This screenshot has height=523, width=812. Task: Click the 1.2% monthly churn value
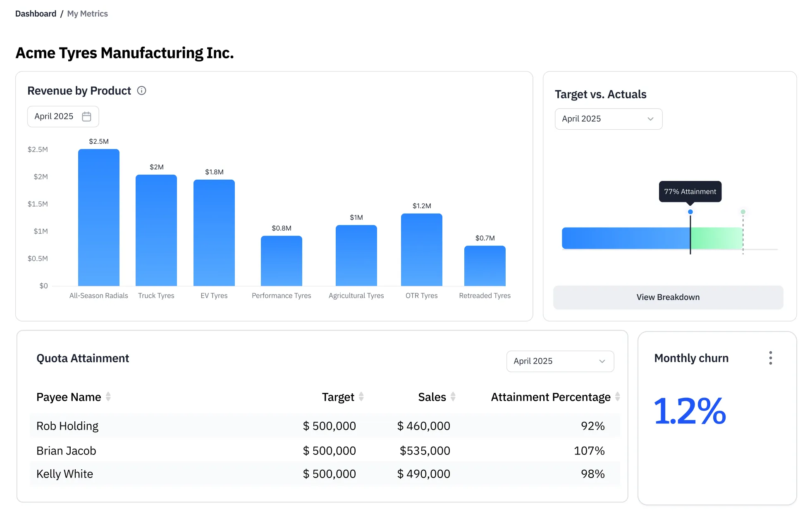pyautogui.click(x=690, y=411)
